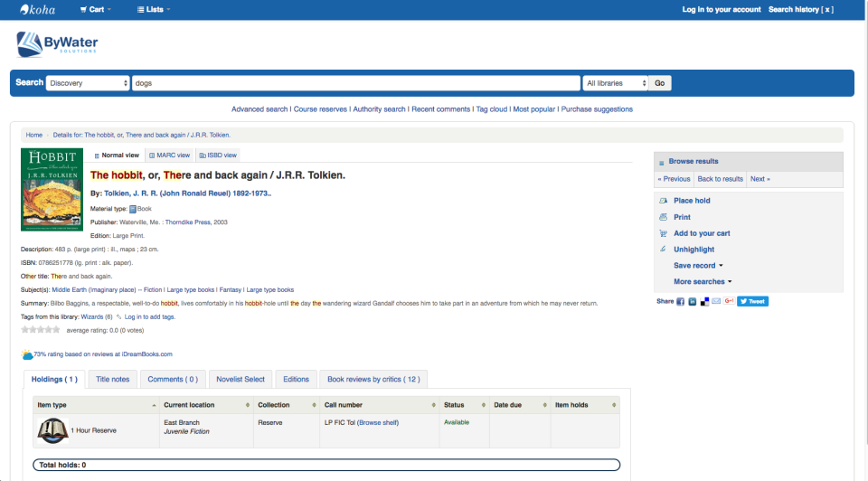This screenshot has height=481, width=868.
Task: Open the Wizards tag link
Action: click(92, 317)
